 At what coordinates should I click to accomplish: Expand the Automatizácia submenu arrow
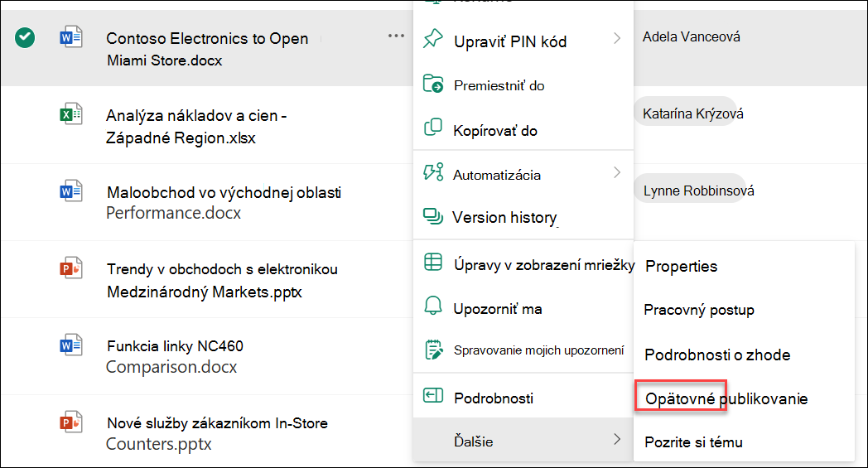pos(617,173)
